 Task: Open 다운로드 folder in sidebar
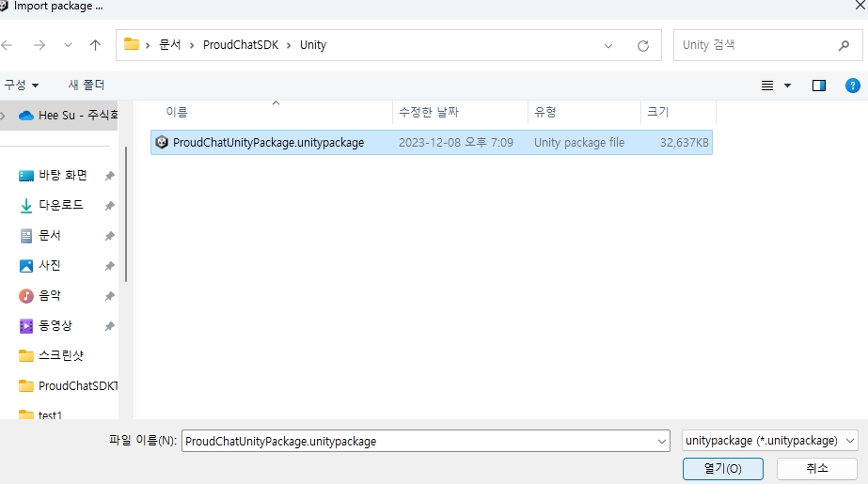61,205
